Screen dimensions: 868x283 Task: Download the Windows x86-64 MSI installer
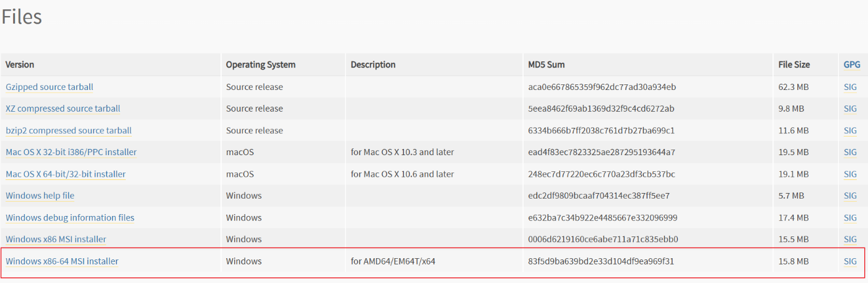point(62,261)
